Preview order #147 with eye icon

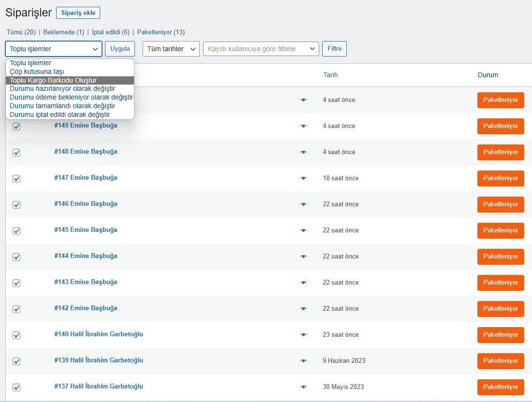pyautogui.click(x=303, y=178)
